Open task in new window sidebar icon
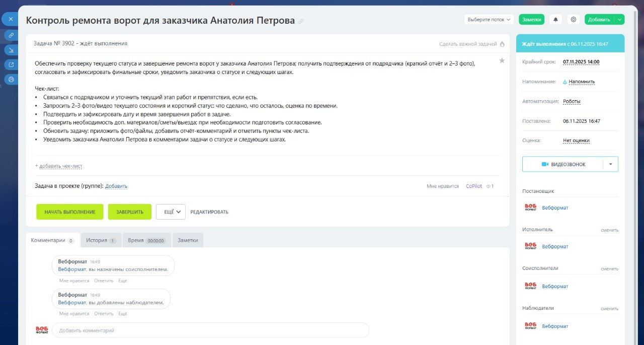Screen dimensions: 644x345 click(11, 64)
